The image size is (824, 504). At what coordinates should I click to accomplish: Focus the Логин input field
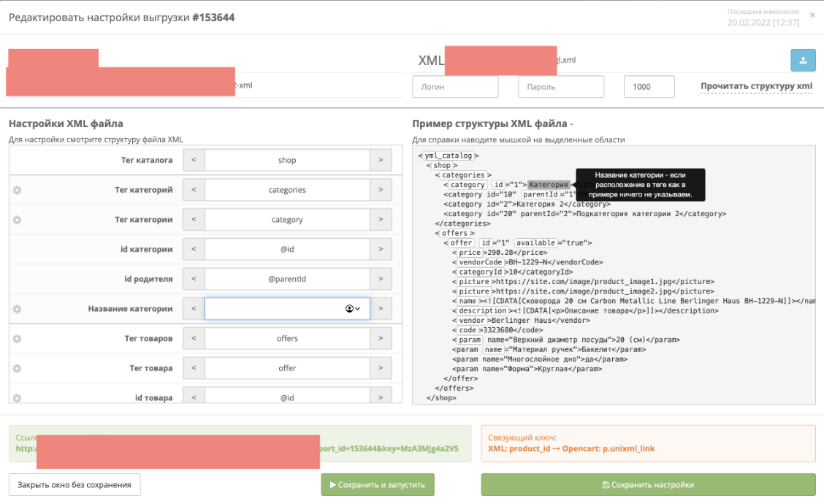455,87
